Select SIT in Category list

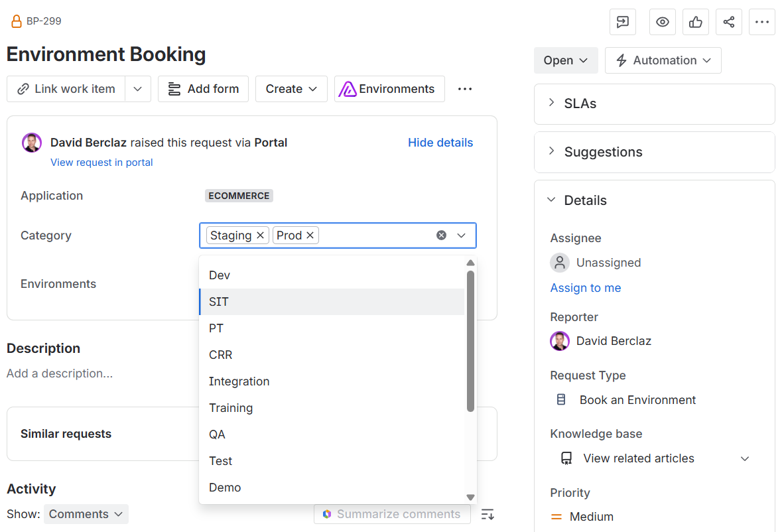tap(332, 302)
